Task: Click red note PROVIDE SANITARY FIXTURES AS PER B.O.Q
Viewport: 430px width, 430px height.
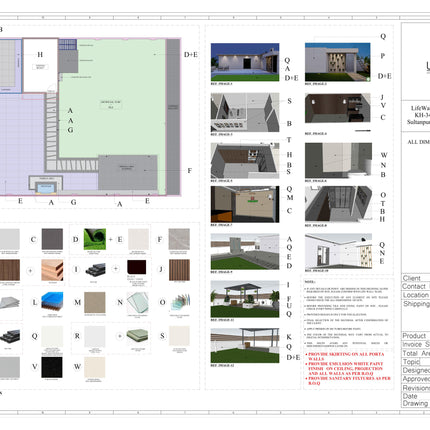Action: click(348, 381)
